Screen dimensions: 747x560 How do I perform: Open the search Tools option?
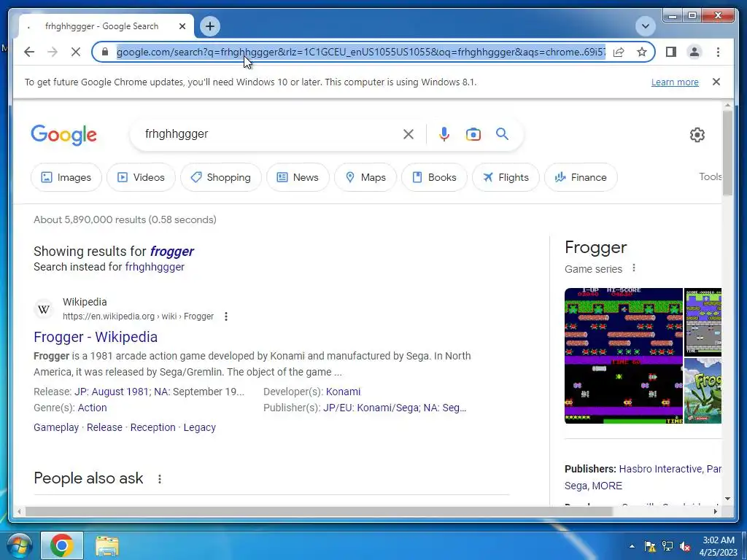click(710, 176)
